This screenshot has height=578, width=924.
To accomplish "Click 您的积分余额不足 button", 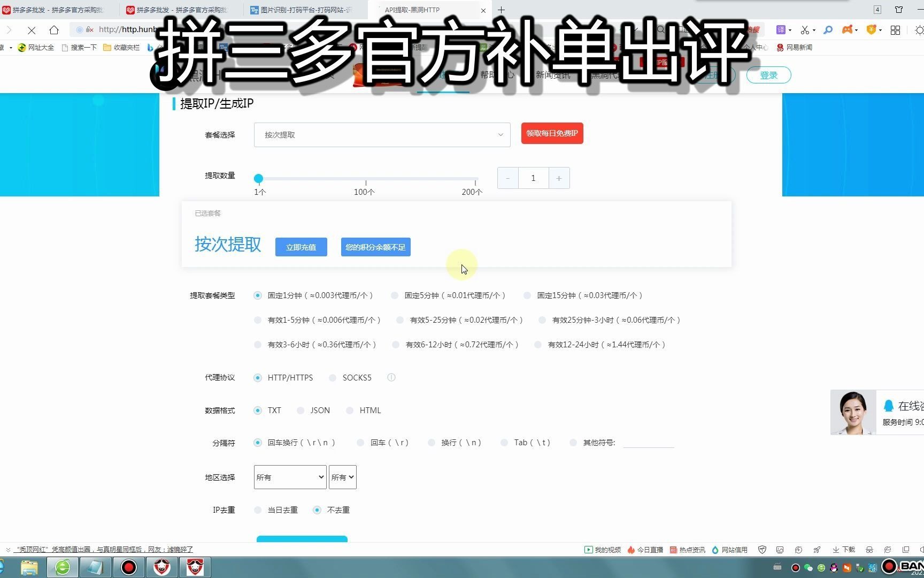I will [x=375, y=247].
